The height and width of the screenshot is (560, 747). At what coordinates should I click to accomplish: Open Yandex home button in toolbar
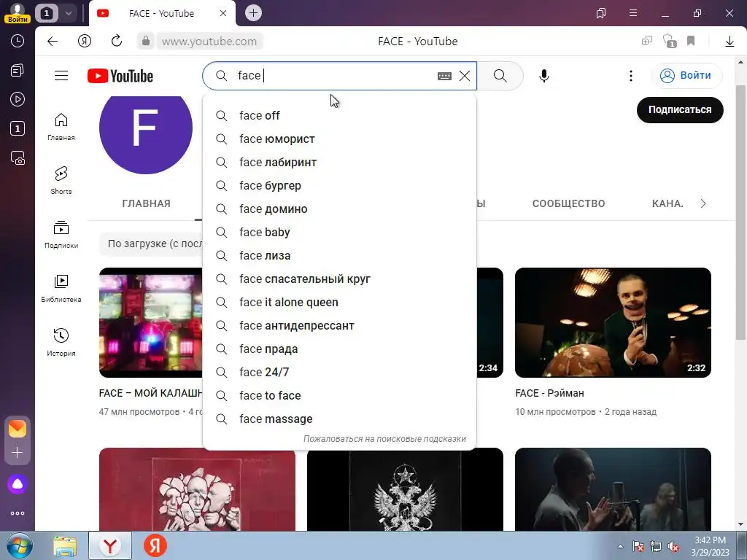coord(85,42)
